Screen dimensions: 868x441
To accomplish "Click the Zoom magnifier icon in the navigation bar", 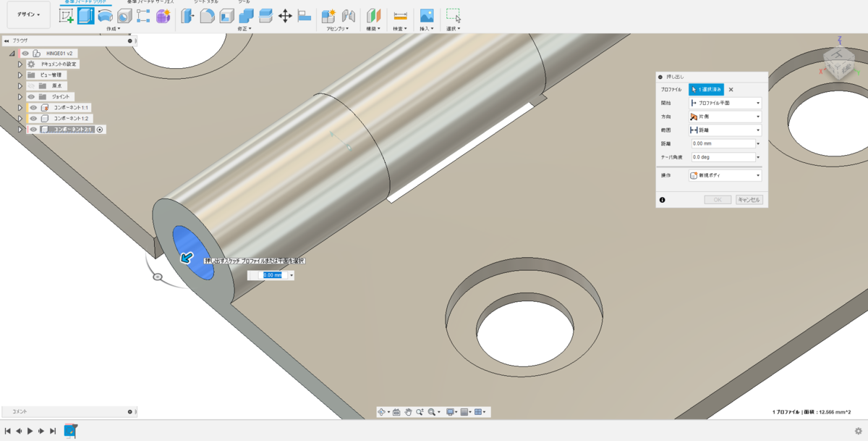I will pyautogui.click(x=420, y=412).
